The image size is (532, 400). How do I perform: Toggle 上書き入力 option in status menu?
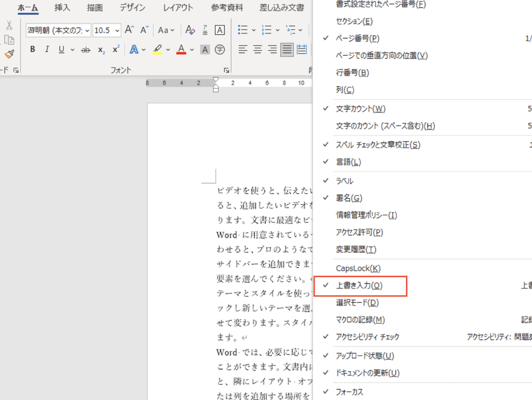point(359,286)
